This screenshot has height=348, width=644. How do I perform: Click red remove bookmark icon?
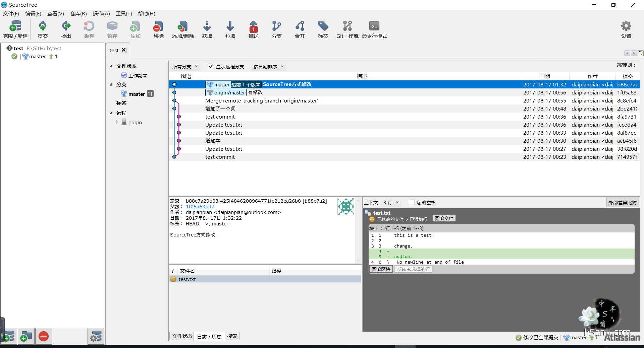[x=44, y=336]
